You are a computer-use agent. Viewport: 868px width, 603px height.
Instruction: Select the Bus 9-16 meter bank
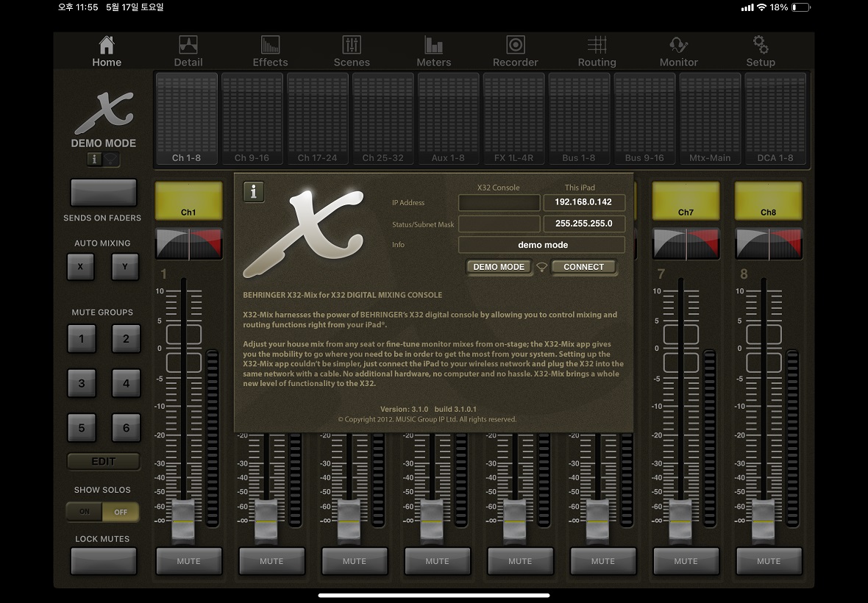(644, 119)
